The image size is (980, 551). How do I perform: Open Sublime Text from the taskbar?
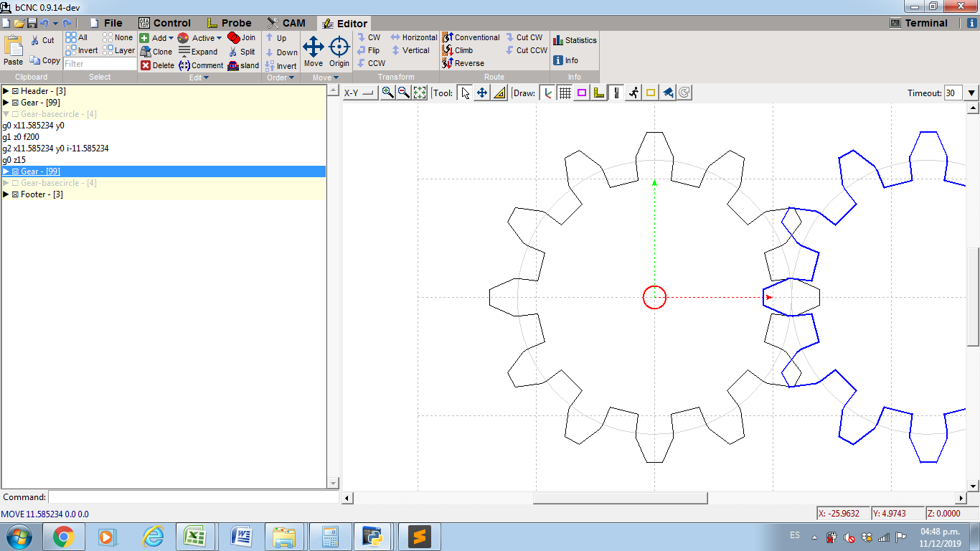(x=419, y=536)
